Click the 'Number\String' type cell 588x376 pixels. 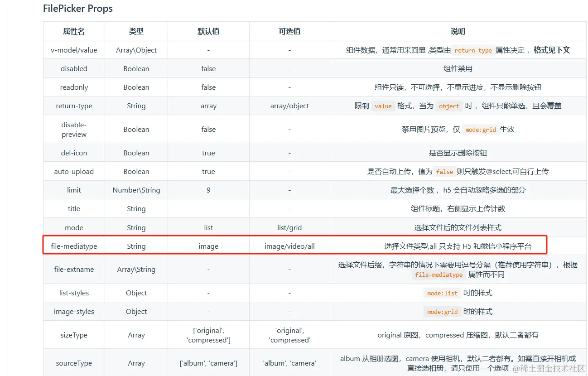point(136,190)
